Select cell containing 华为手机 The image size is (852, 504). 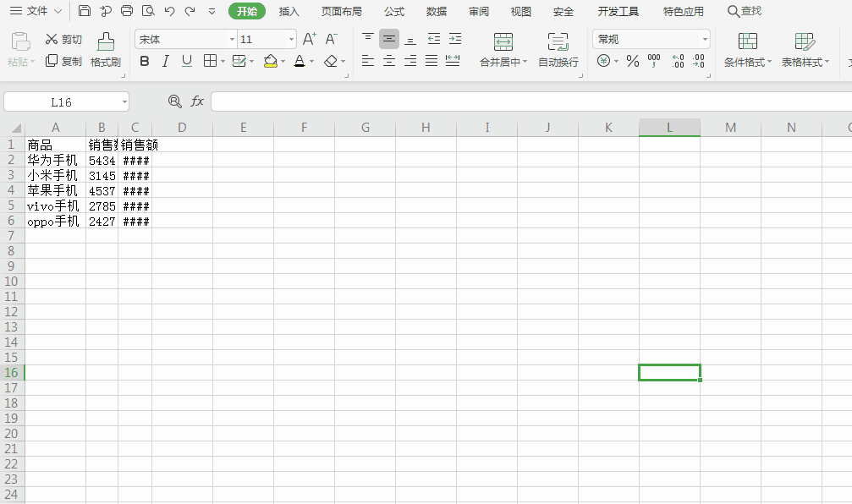(x=55, y=160)
